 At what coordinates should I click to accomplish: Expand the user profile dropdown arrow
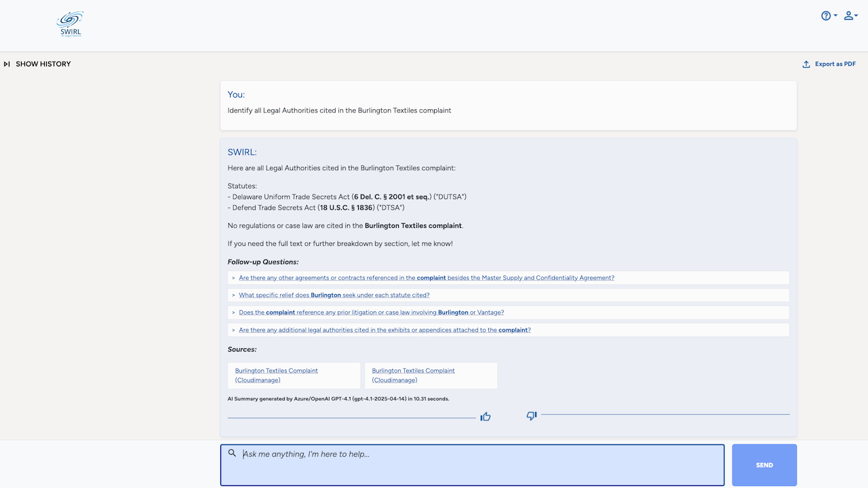(x=856, y=16)
